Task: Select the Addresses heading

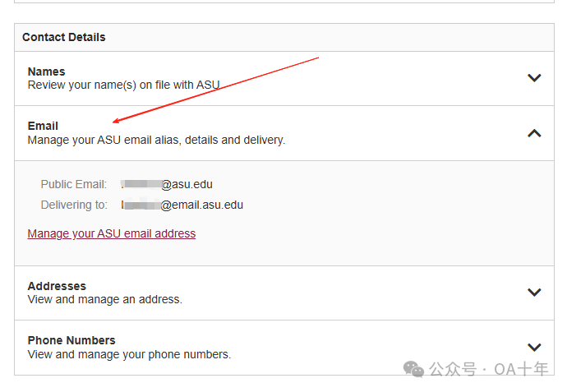Action: 57,286
